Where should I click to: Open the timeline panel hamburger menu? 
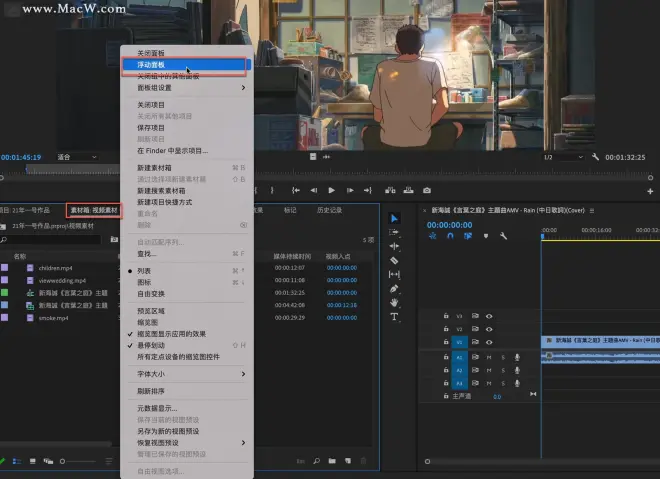pos(592,210)
